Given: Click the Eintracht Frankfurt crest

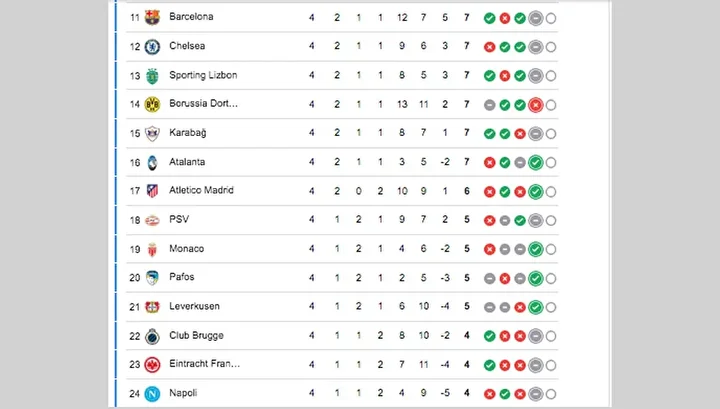Looking at the screenshot, I should coord(152,365).
